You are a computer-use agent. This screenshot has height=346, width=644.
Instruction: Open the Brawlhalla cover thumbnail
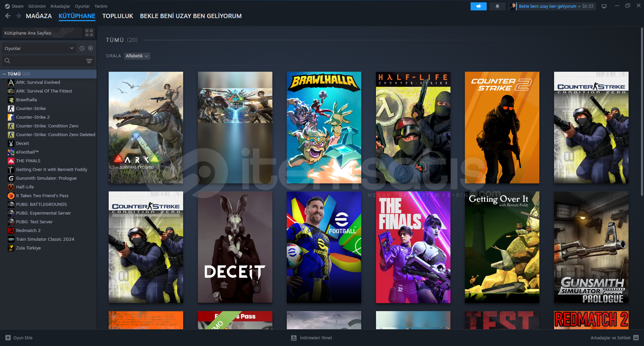[324, 127]
